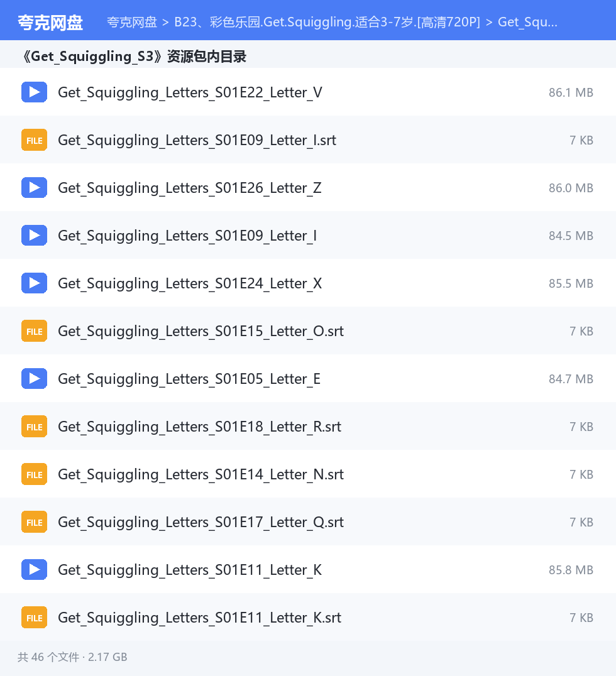This screenshot has height=676, width=616.
Task: Open the 夸克网盘 logo in the header
Action: coord(50,23)
